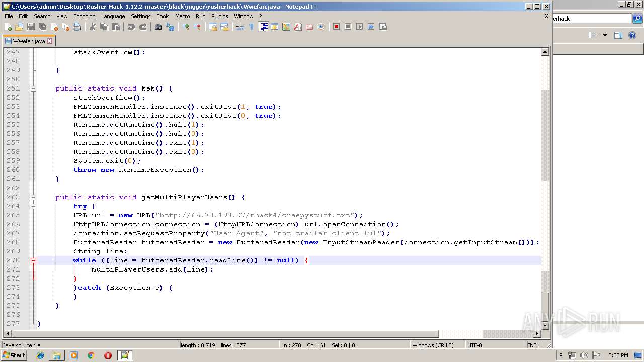Toggle the indent guide button

click(x=263, y=27)
